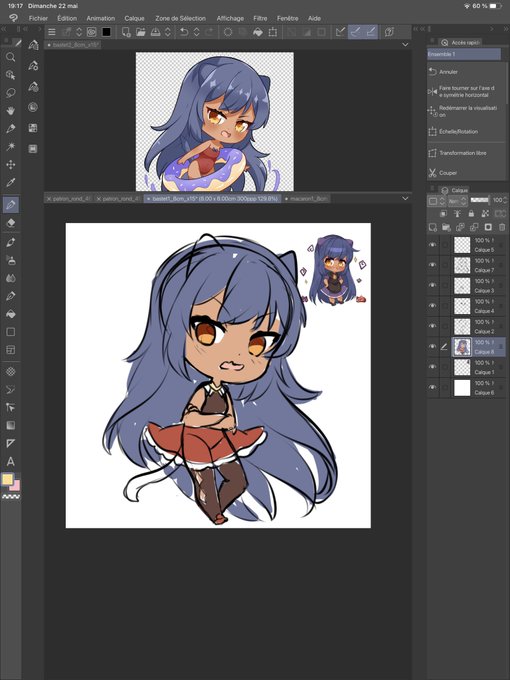Image resolution: width=510 pixels, height=680 pixels.
Task: Click the Open file folder icon
Action: pos(141,32)
